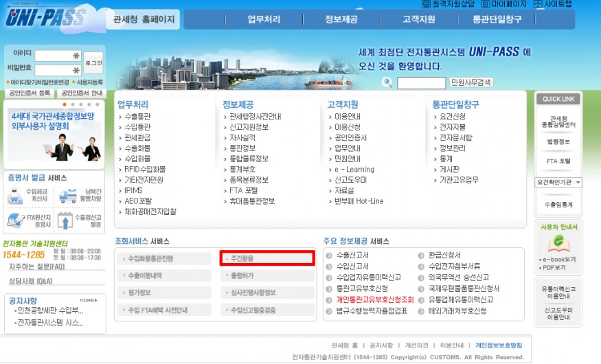Open FTA 포털 quick link

(558, 161)
